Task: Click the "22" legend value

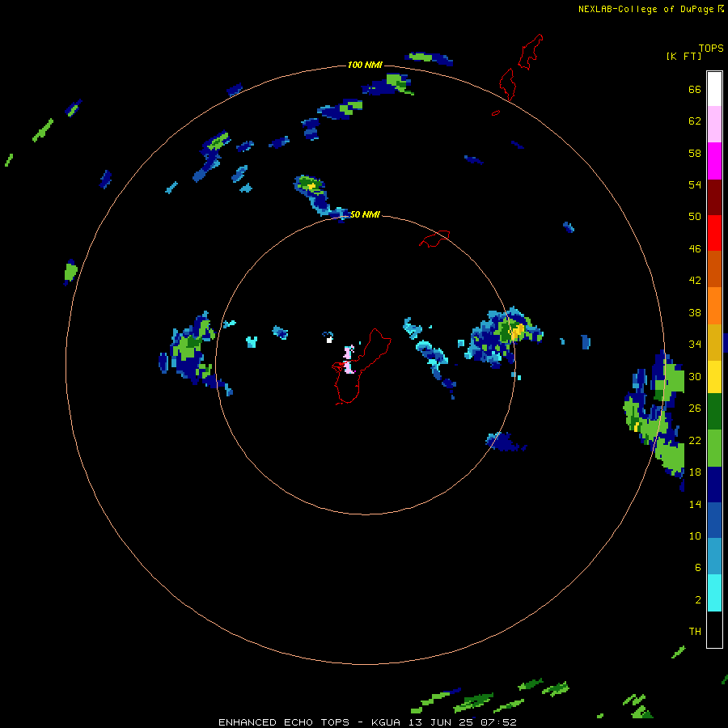Action: tap(695, 440)
